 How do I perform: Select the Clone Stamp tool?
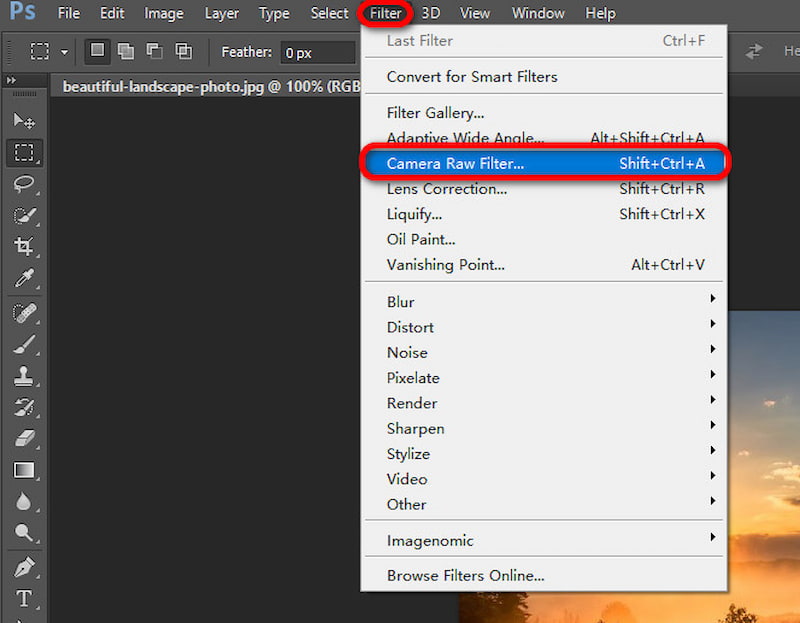pyautogui.click(x=24, y=374)
